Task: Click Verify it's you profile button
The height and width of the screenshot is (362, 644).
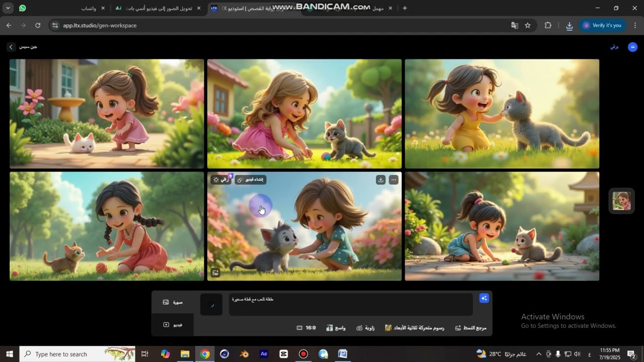Action: point(602,25)
